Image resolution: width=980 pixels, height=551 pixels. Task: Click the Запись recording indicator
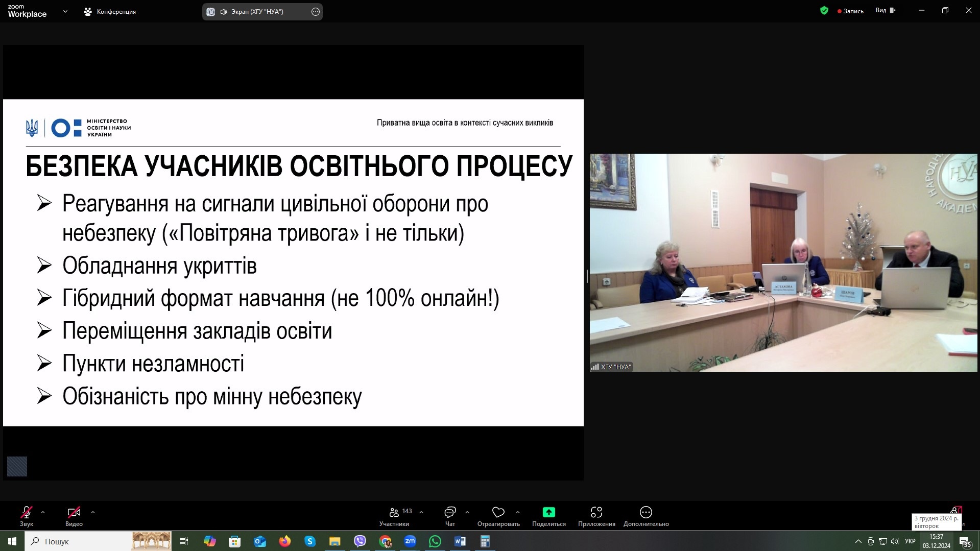[850, 11]
